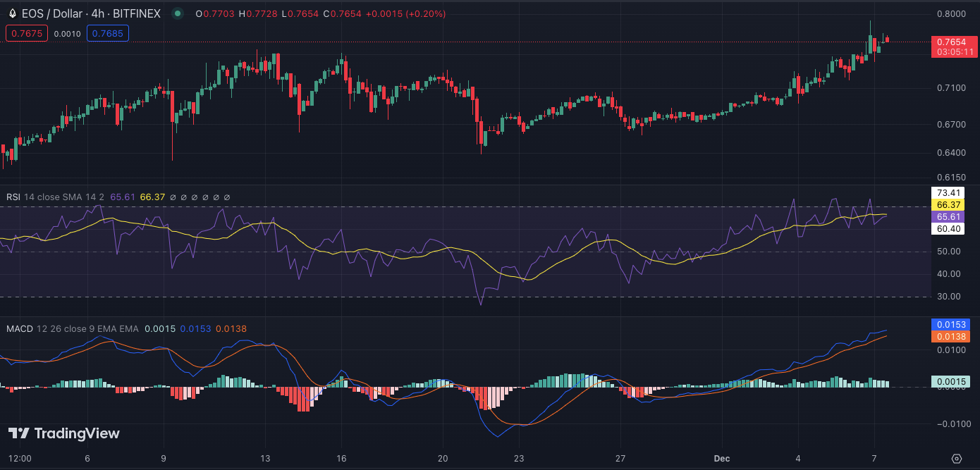This screenshot has width=980, height=470.
Task: Click the date 13 on time axis
Action: tap(265, 458)
